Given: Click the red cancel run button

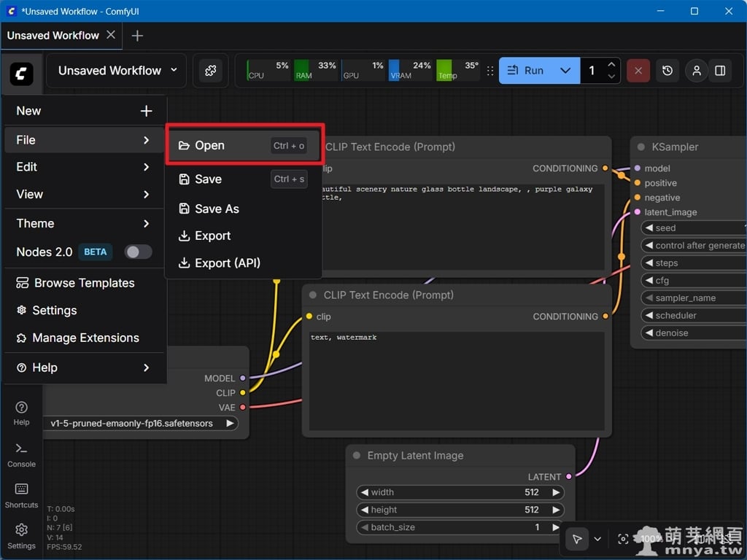Looking at the screenshot, I should pyautogui.click(x=638, y=71).
